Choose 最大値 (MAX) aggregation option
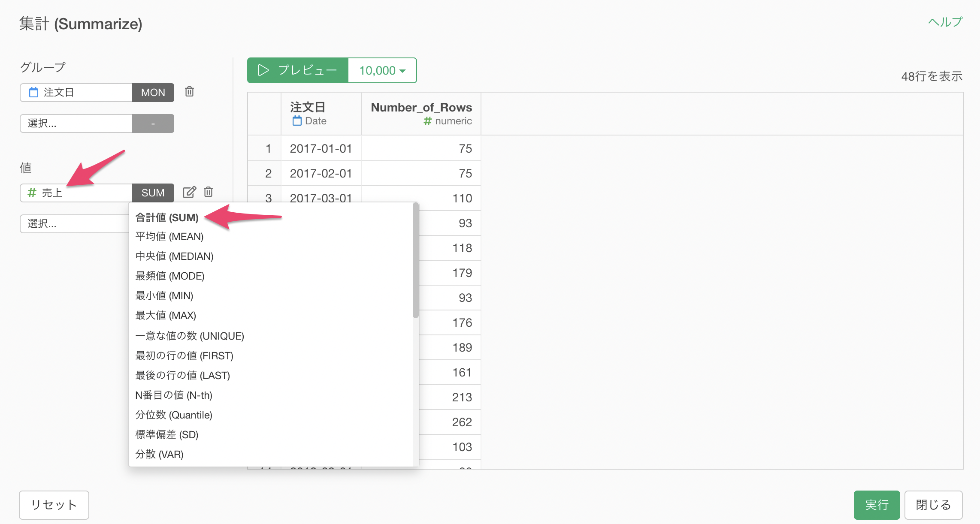The image size is (980, 524). pos(166,316)
